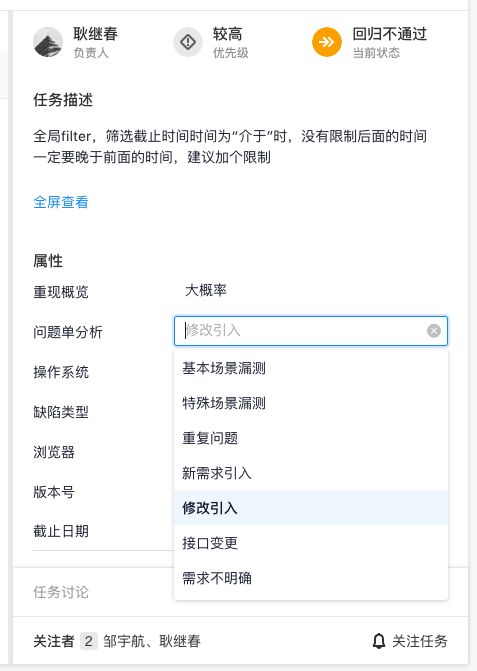This screenshot has height=671, width=477.
Task: Open the 全屏查看 link
Action: coord(61,202)
